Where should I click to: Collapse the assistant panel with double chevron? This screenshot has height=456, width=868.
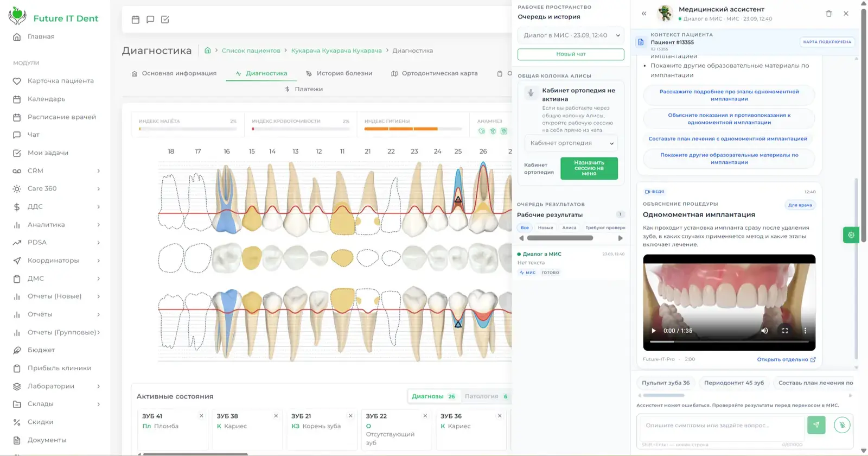(x=644, y=14)
